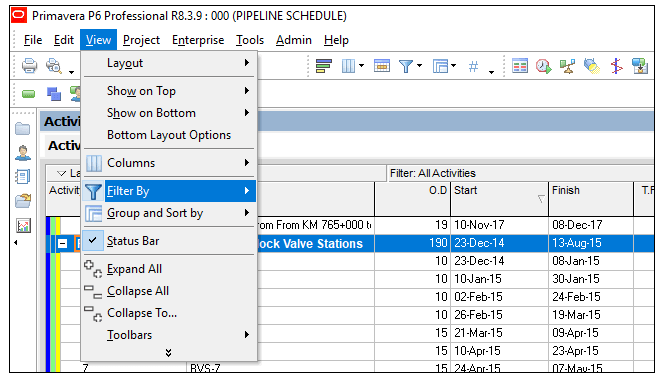Viewport: 658px width, 376px height.
Task: Open the Layout submenu
Action: (169, 63)
